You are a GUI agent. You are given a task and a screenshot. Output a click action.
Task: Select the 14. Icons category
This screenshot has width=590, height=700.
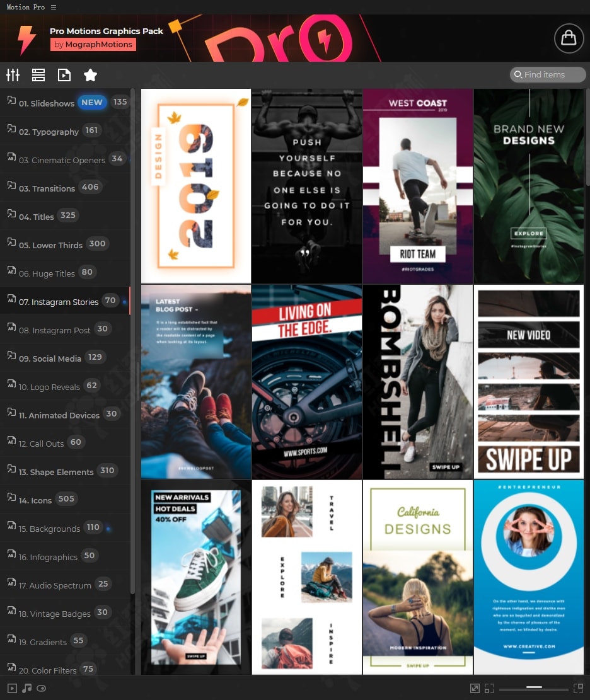(65, 500)
